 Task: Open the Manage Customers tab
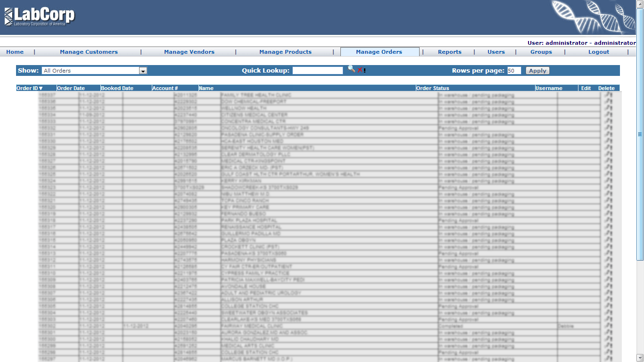click(89, 52)
